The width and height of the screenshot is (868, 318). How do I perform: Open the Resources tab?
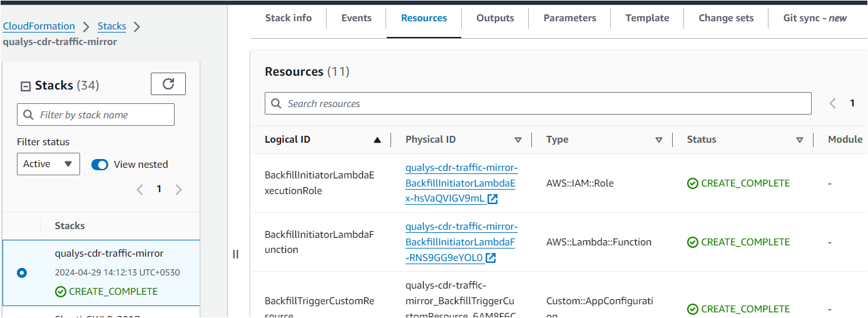pos(424,18)
